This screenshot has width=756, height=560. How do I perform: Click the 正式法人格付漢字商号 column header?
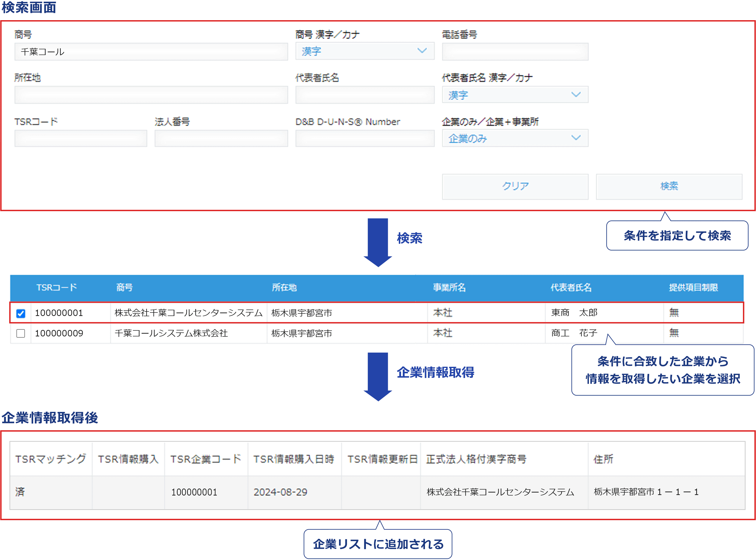476,459
